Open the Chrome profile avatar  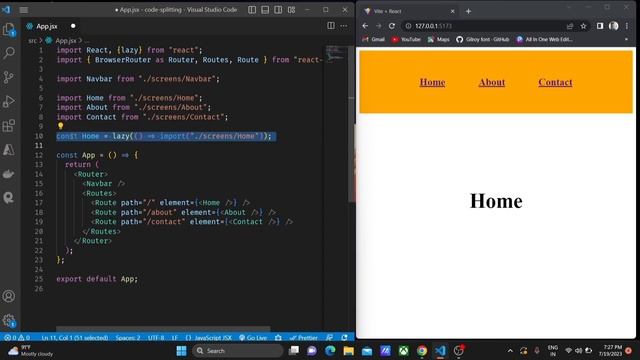pyautogui.click(x=613, y=26)
